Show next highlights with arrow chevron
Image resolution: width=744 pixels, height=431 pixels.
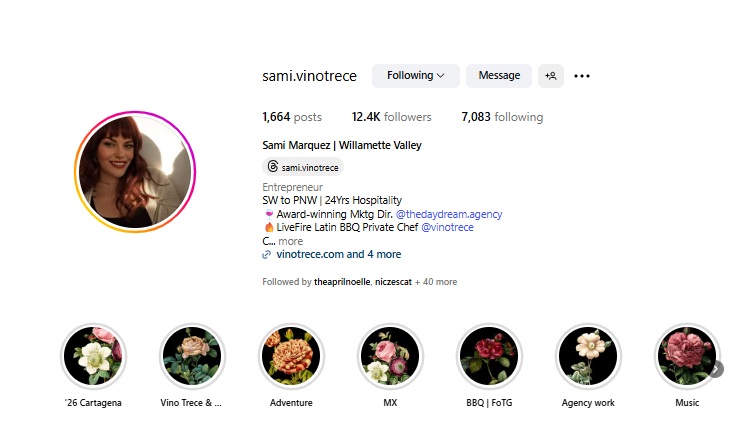click(x=717, y=369)
